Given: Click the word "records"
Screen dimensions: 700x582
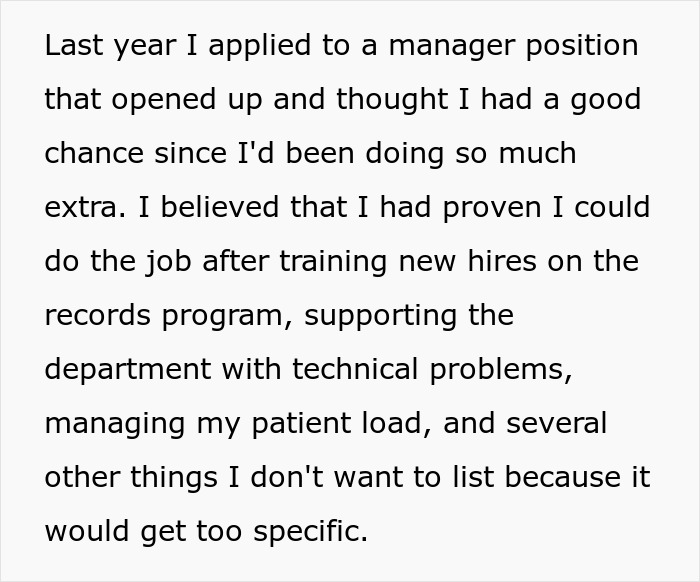Looking at the screenshot, I should pos(98,315).
